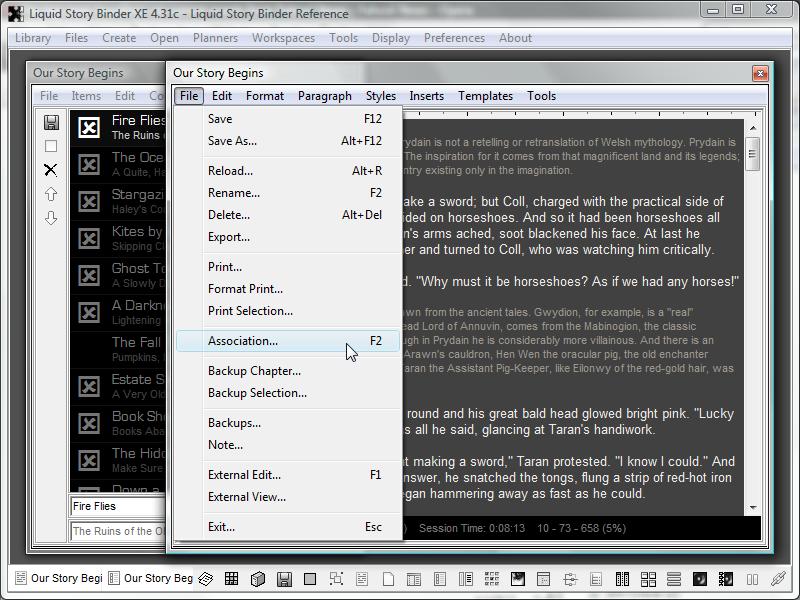Click the grid icon in bottom toolbar
The width and height of the screenshot is (800, 600).
[232, 579]
